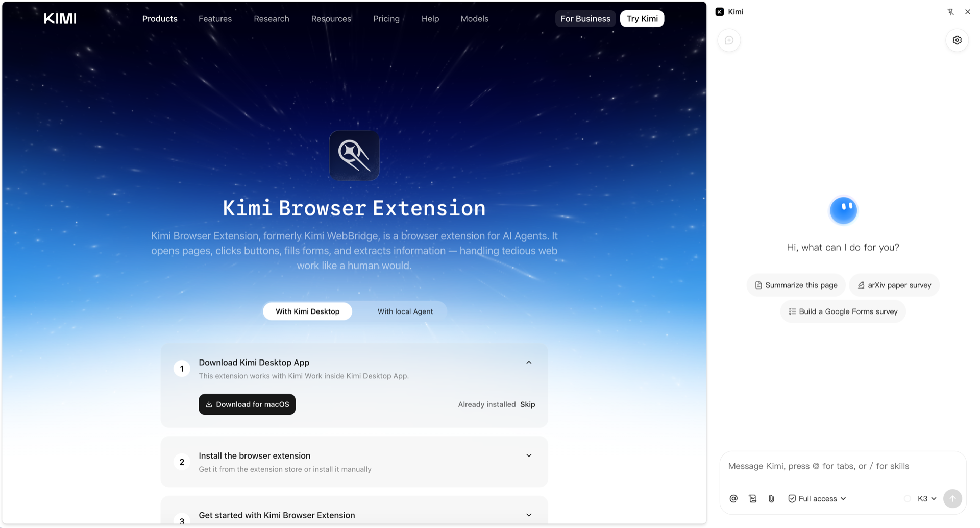The width and height of the screenshot is (980, 528).
Task: Click the step 1 number badge
Action: tap(182, 369)
